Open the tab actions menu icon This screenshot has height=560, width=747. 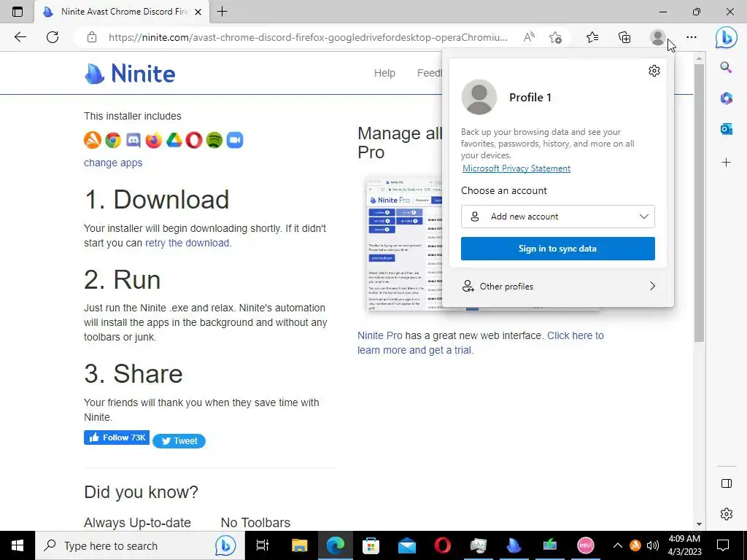(18, 12)
